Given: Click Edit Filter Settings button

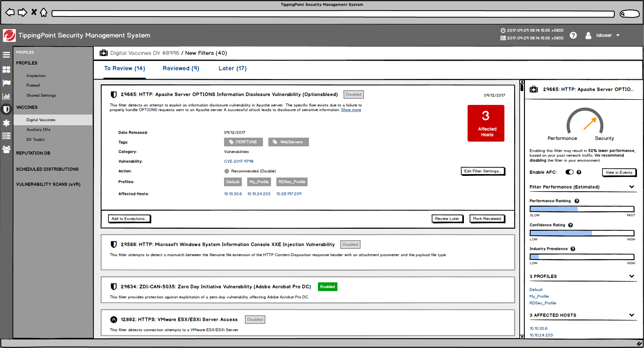Looking at the screenshot, I should [483, 171].
